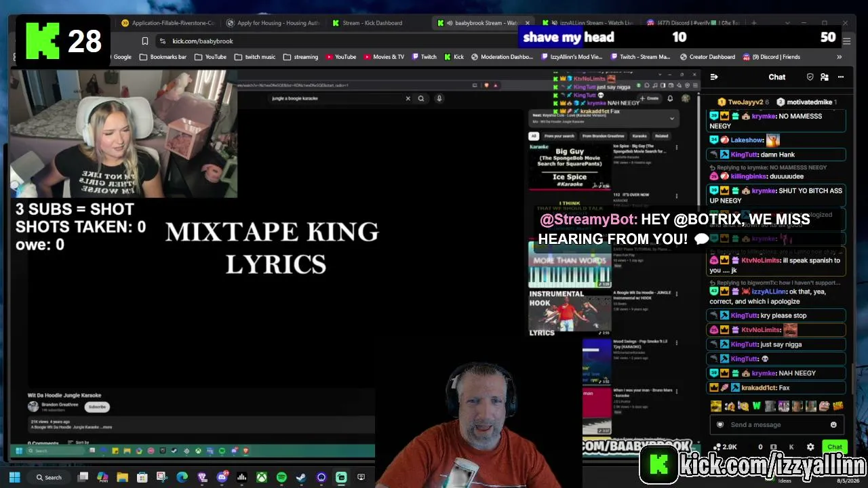Image resolution: width=868 pixels, height=488 pixels.
Task: Click the Send a message field
Action: (778, 425)
